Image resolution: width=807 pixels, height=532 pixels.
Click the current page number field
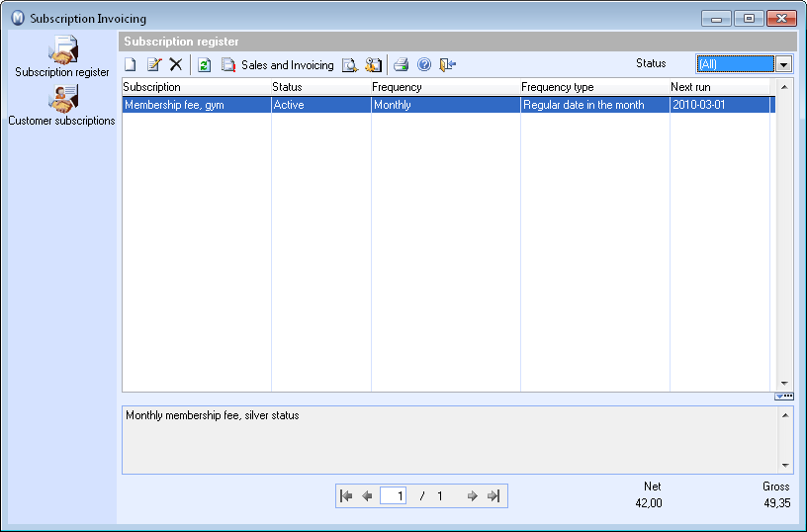click(394, 496)
